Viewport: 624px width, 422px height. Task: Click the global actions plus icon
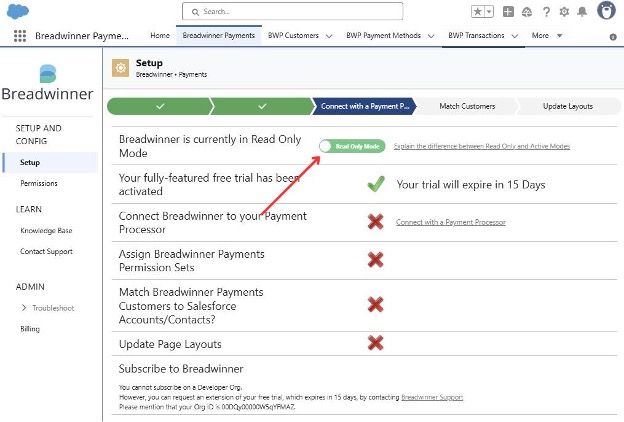click(509, 11)
